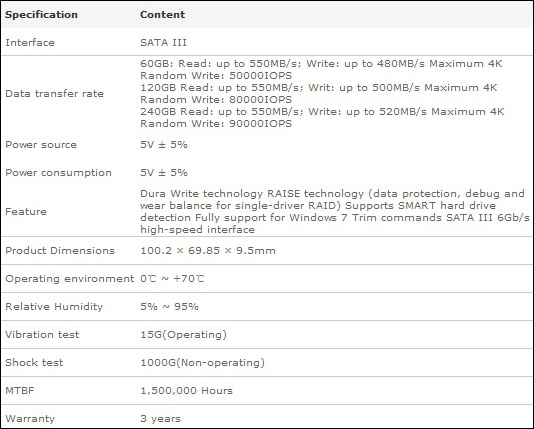
Task: Click the MTBF 1,500,000 Hours value
Action: (187, 391)
